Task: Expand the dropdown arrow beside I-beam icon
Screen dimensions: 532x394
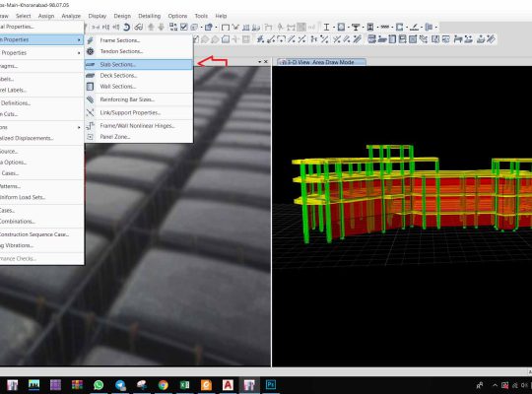Action: (334, 28)
